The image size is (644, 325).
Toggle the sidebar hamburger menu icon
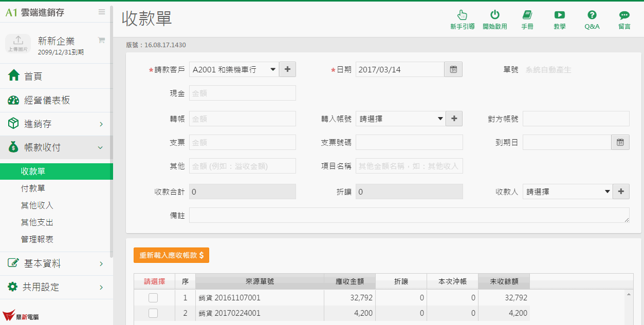coord(102,12)
